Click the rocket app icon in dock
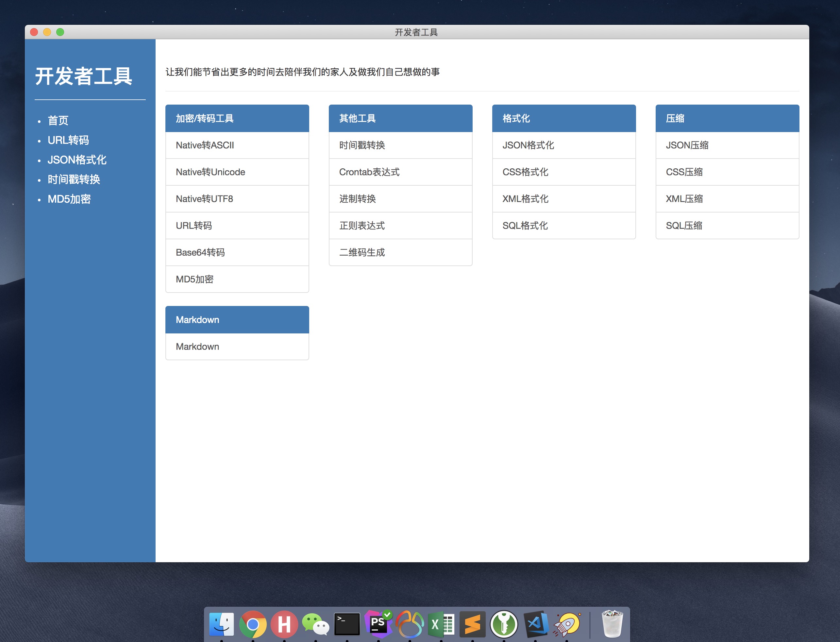This screenshot has width=840, height=642. point(567,624)
